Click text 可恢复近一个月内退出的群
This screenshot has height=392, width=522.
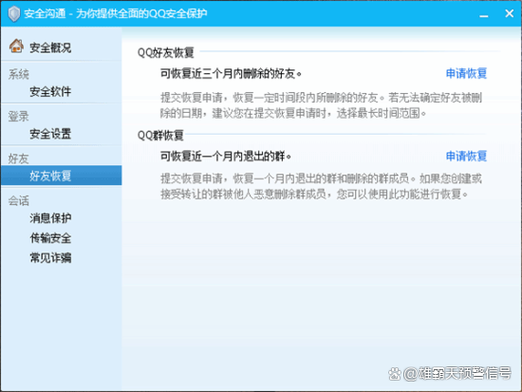[226, 156]
